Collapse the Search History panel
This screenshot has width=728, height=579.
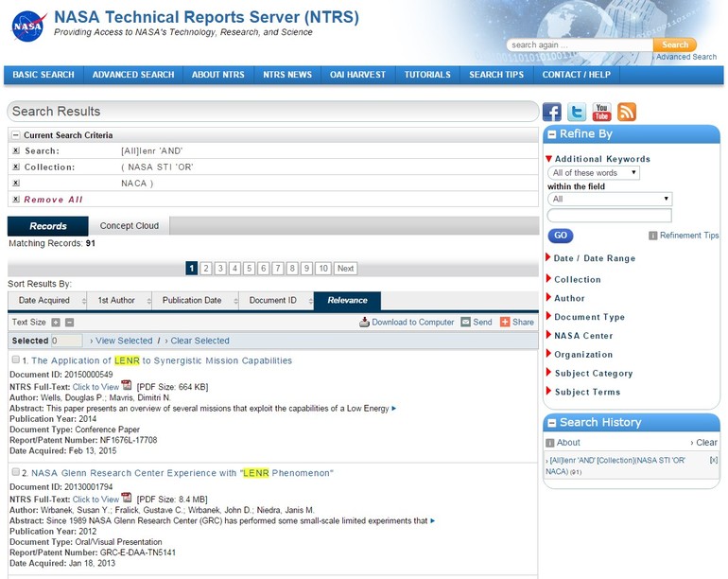(551, 423)
